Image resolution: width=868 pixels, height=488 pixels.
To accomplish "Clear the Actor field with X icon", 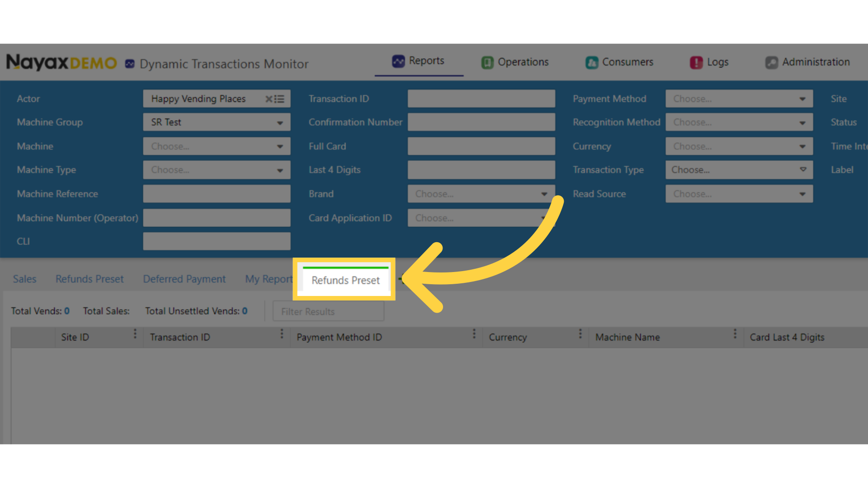I will tap(269, 99).
